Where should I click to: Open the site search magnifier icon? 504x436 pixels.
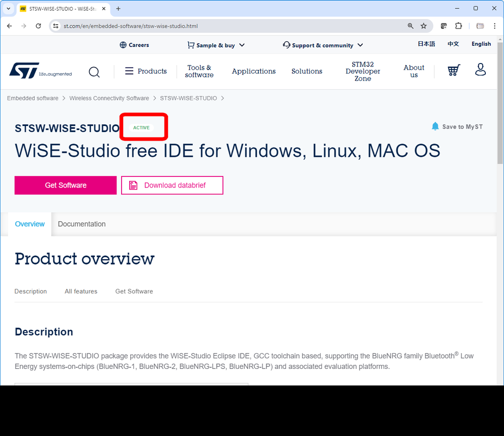point(94,72)
